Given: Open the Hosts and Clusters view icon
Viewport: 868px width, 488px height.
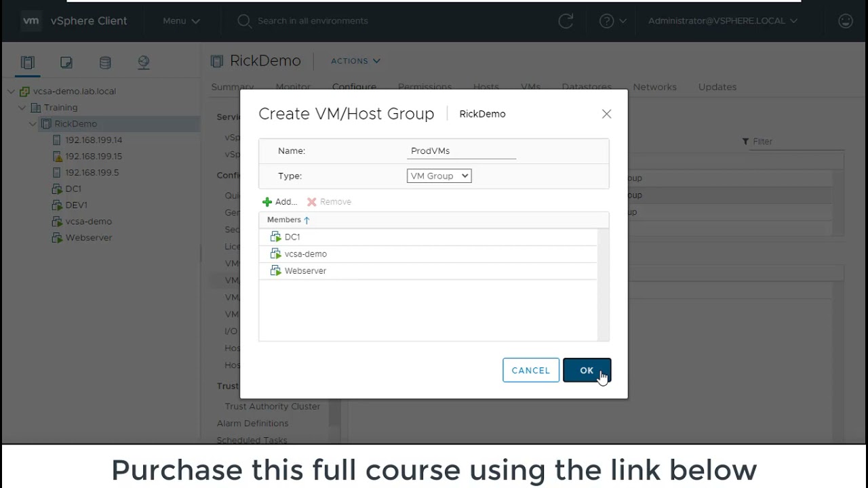Looking at the screenshot, I should coord(27,62).
